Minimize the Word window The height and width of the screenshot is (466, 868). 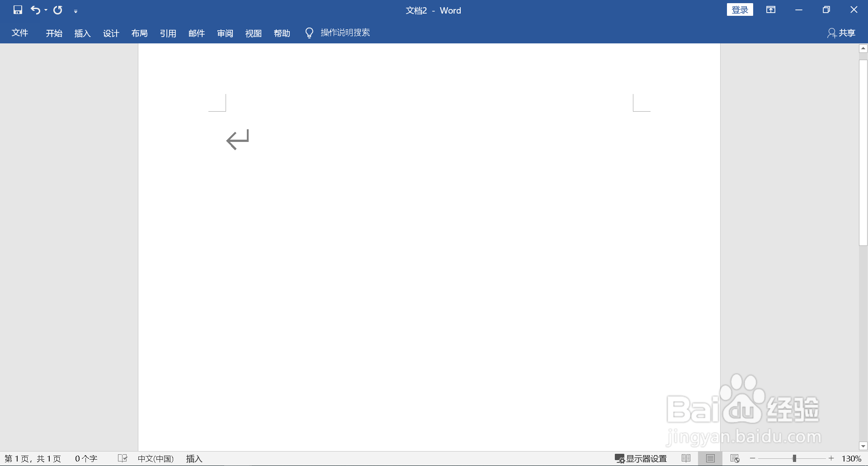pos(799,10)
